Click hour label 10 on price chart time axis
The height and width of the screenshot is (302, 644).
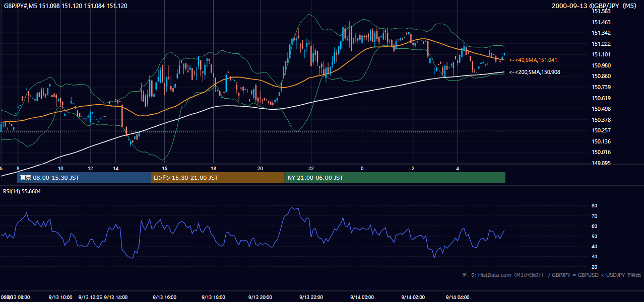60,168
